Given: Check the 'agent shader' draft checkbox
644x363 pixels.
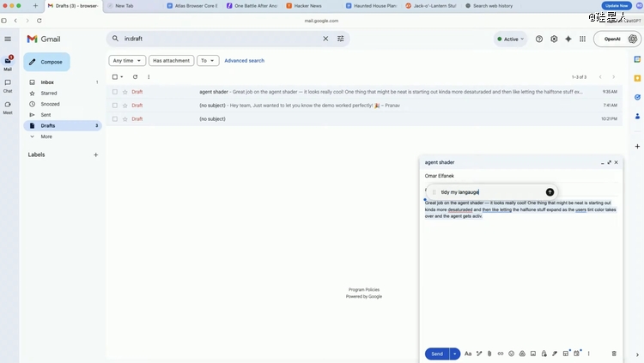Looking at the screenshot, I should point(115,92).
